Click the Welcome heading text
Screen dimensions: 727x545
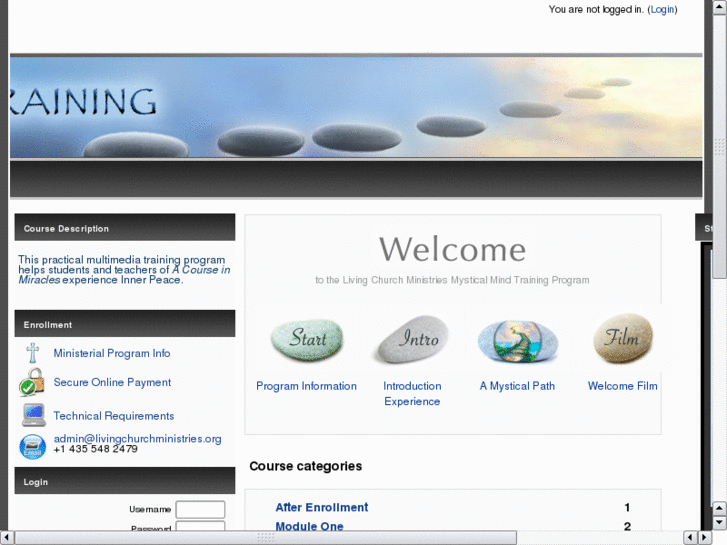pyautogui.click(x=453, y=250)
